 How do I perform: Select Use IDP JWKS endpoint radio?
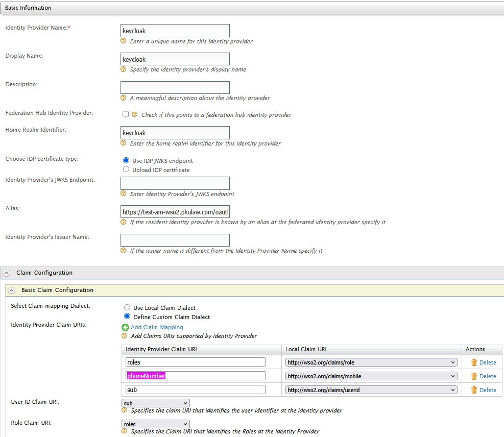pos(126,160)
